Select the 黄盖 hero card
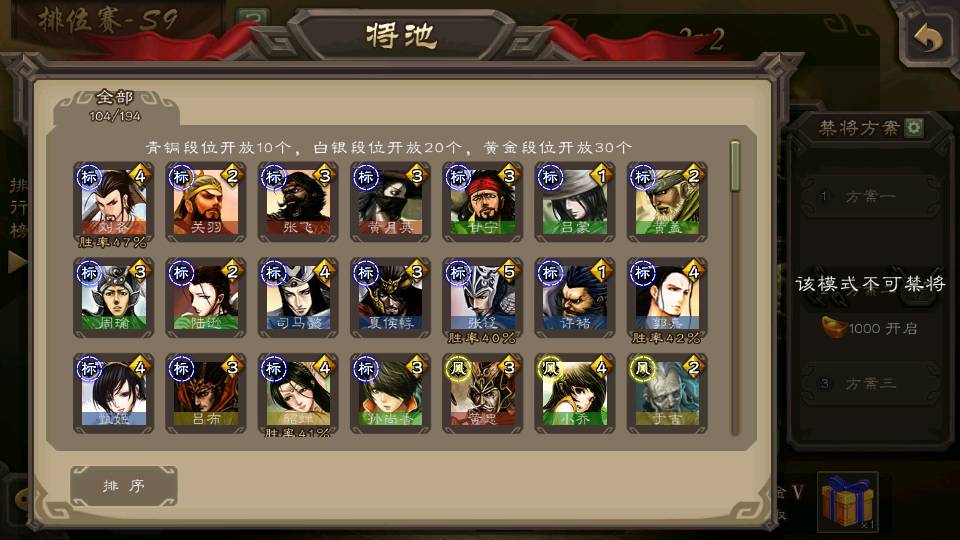Viewport: 960px width, 540px height. [x=667, y=202]
